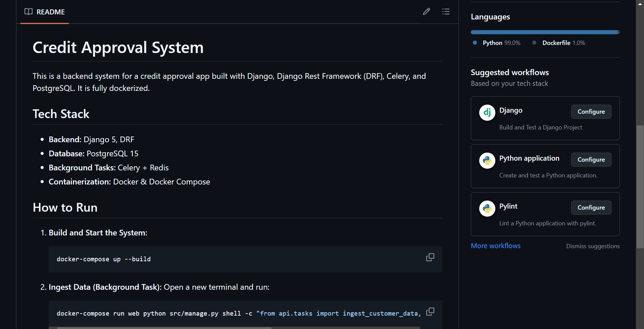Dismiss the workflow suggestions
Viewport: 644px width, 329px height.
click(593, 246)
